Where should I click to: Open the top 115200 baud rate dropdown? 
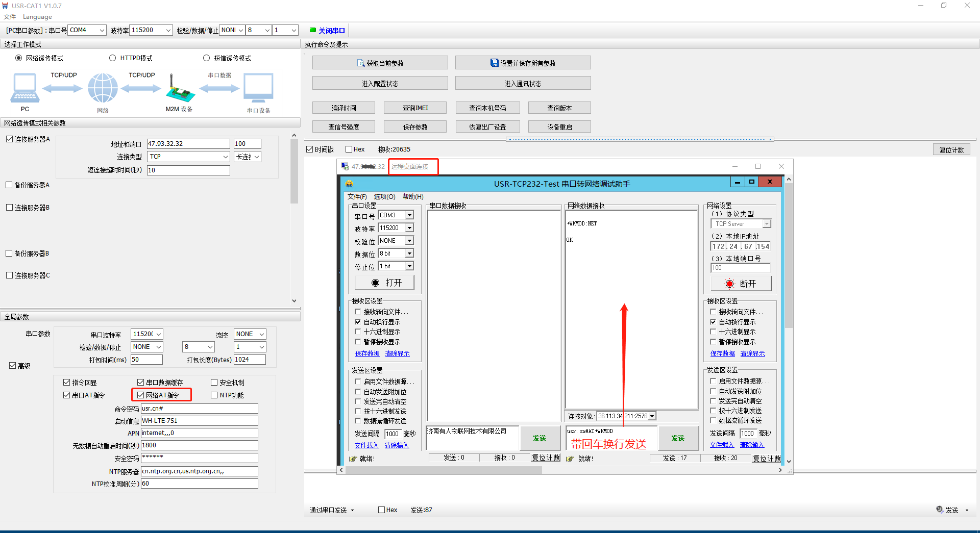pos(151,30)
